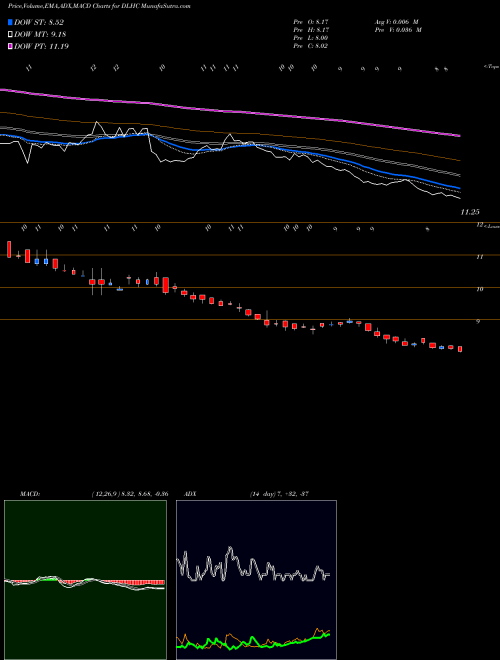Click the 'Pre H: 8.17' value
Screen dimensions: 500x660
[311, 30]
